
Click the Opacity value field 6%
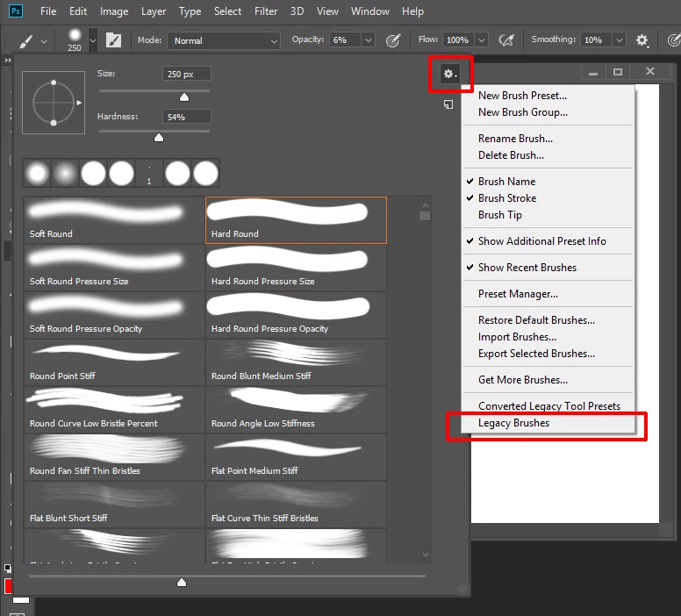[x=345, y=40]
